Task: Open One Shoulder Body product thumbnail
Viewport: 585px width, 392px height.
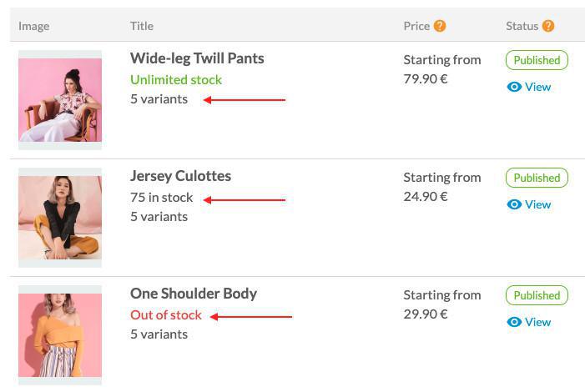Action: tap(60, 334)
